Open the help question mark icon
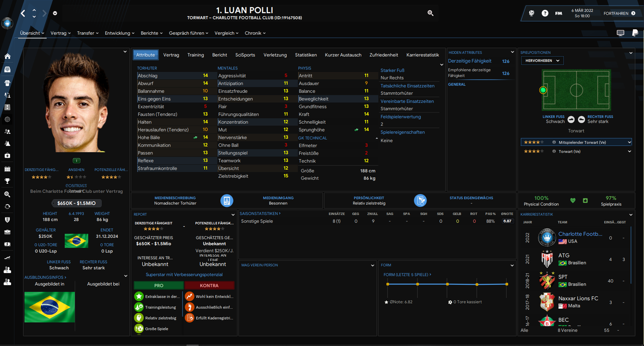 [545, 13]
